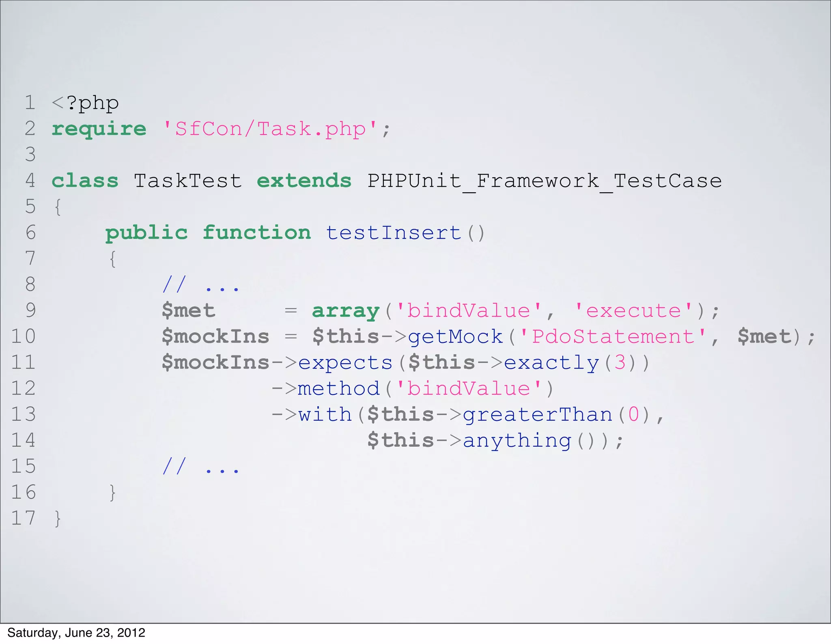Click the getMock method call
The width and height of the screenshot is (831, 644).
point(455,336)
